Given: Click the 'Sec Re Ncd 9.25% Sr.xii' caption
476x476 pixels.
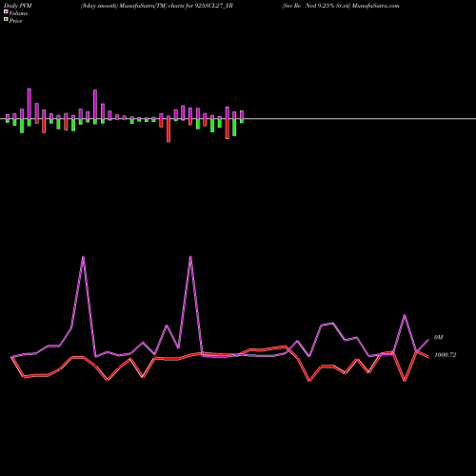Looking at the screenshot, I should click(x=316, y=6).
